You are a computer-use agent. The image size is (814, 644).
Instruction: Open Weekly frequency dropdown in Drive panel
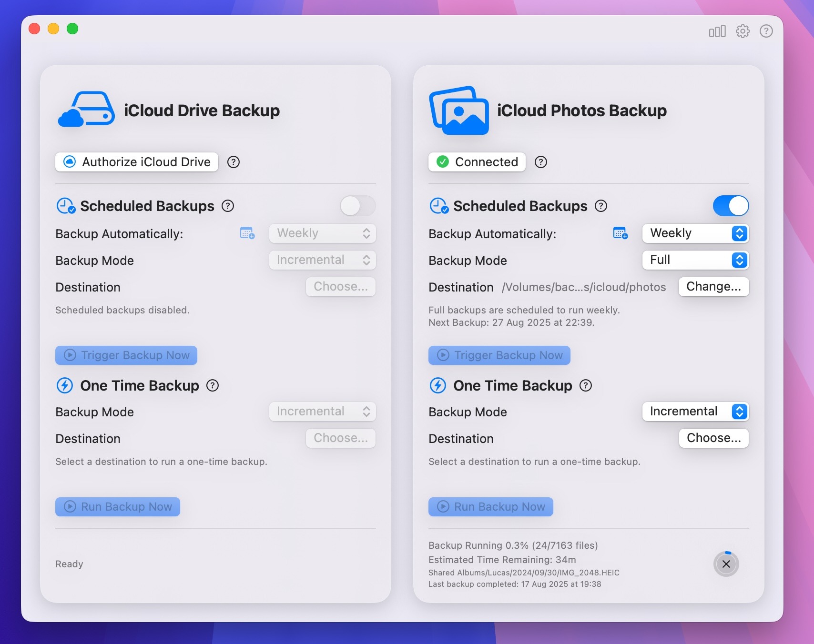click(x=323, y=233)
